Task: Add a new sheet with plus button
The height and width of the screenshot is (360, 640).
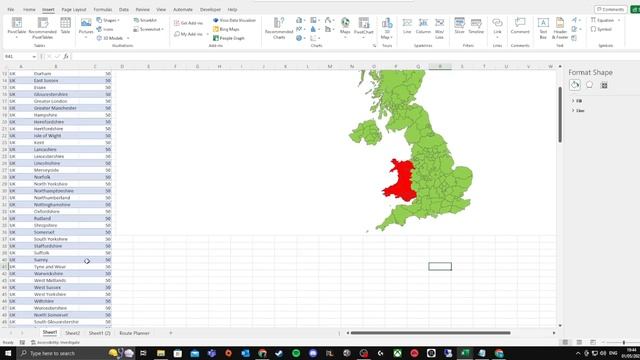Action: point(171,333)
